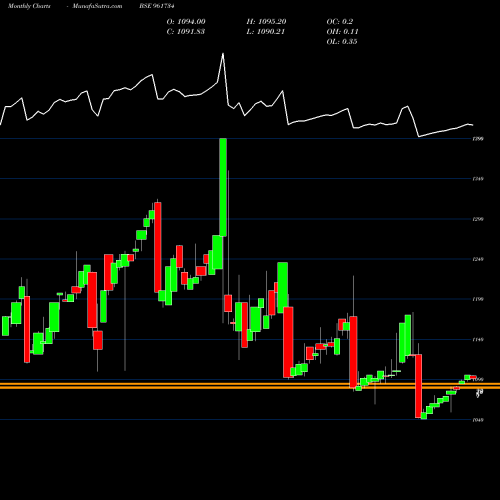
Task: Click the 1249 price axis label
Action: click(x=478, y=259)
